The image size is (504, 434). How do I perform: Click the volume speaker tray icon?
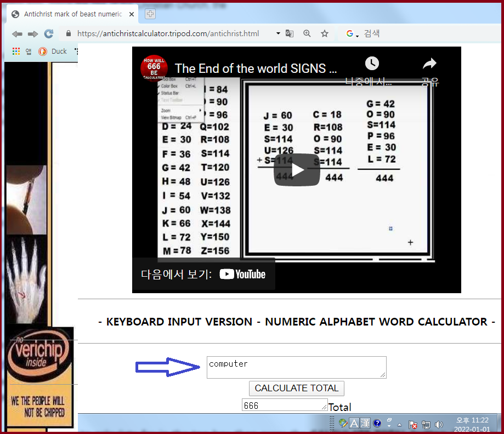click(x=438, y=425)
